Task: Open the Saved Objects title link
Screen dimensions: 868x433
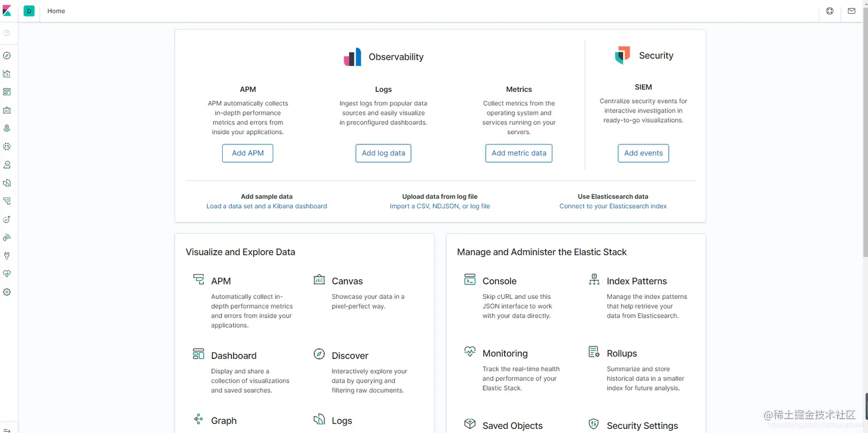Action: pos(513,426)
